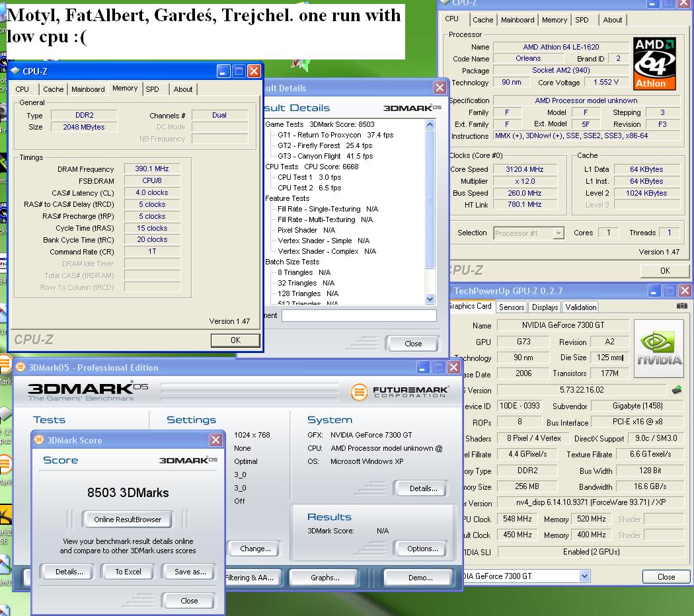
Task: Click Close button in GPU-Z window
Action: (666, 576)
